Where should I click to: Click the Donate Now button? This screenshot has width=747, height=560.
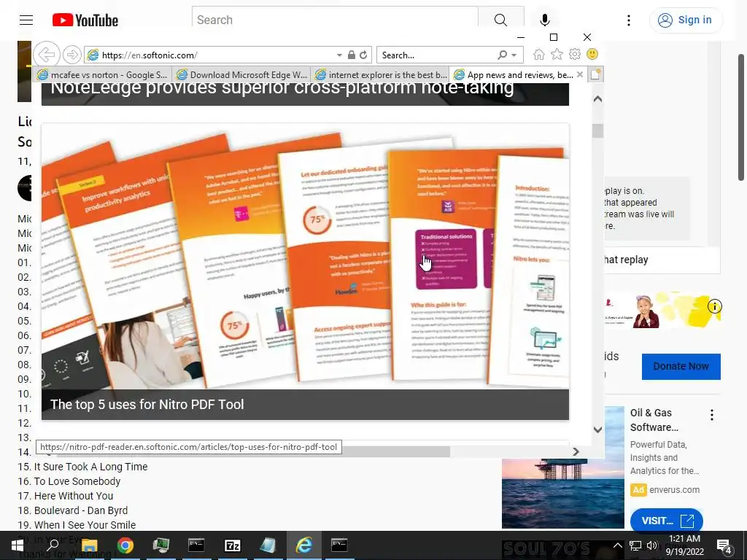click(x=681, y=366)
